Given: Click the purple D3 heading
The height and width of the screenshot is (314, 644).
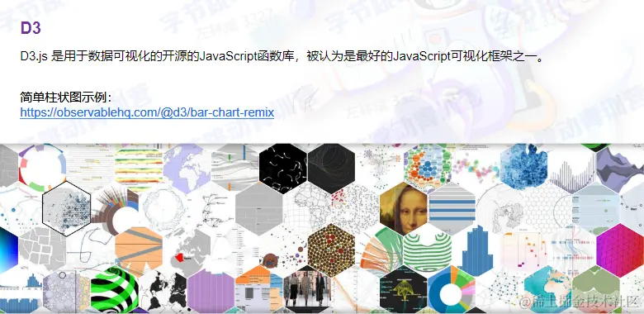Looking at the screenshot, I should click(31, 28).
